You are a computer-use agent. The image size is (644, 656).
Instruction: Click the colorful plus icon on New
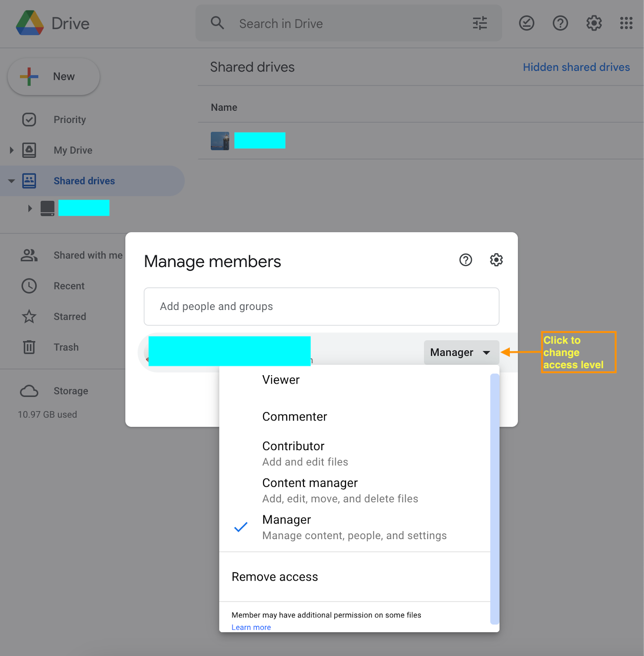pos(29,77)
